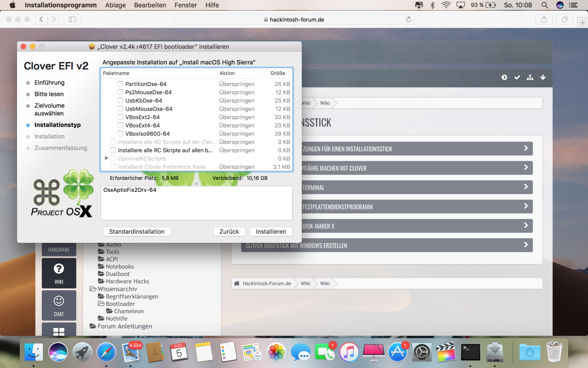
Task: Open Messages app in the Dock
Action: (300, 352)
